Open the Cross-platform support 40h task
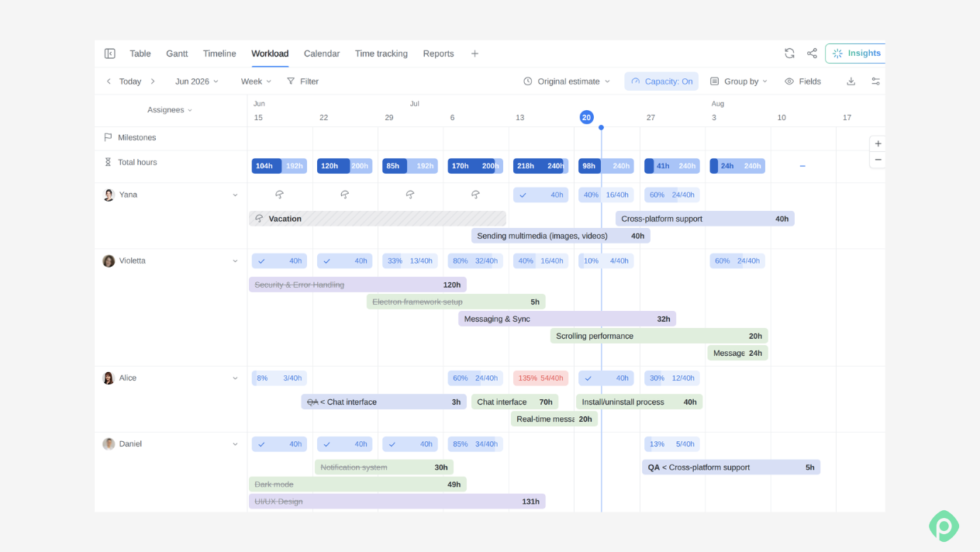This screenshot has width=980, height=552. pos(705,219)
